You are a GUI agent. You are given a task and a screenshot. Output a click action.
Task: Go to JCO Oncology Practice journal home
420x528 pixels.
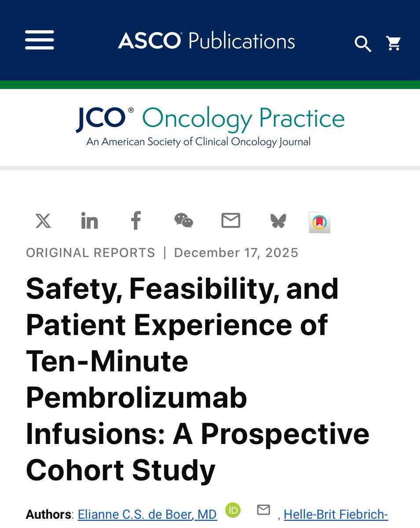click(x=210, y=118)
